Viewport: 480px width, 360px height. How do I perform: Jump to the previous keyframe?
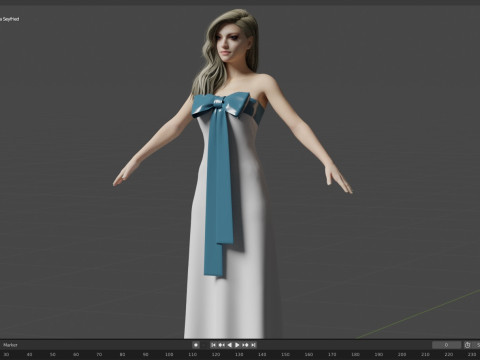[x=221, y=345]
